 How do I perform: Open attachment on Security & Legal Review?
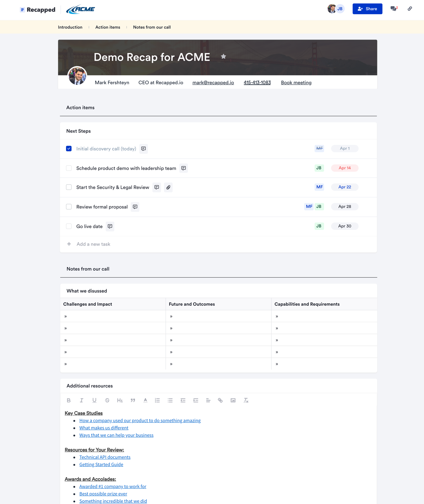tap(168, 187)
